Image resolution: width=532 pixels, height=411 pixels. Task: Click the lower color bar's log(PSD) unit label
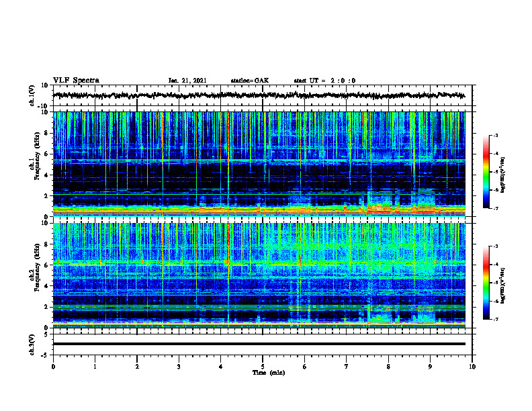[x=502, y=285]
